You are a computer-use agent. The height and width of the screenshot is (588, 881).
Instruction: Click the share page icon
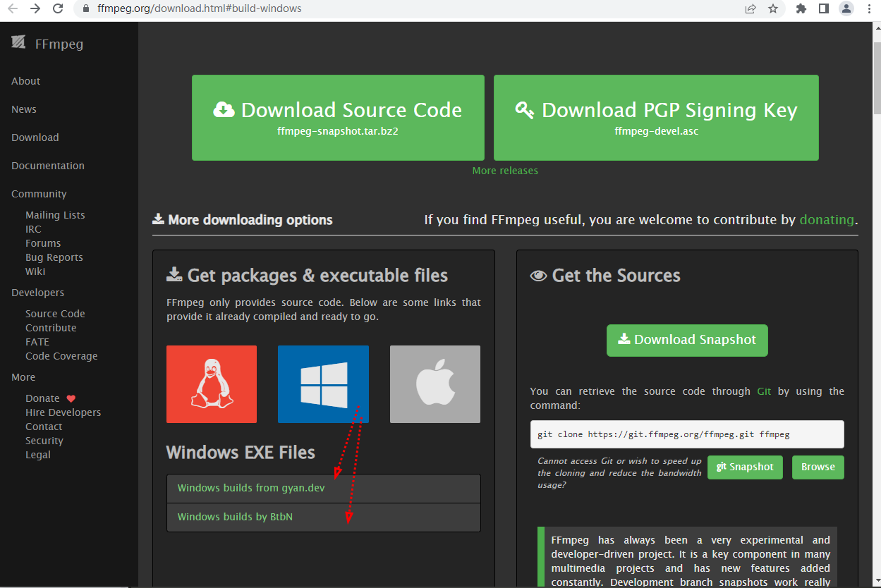(x=751, y=9)
